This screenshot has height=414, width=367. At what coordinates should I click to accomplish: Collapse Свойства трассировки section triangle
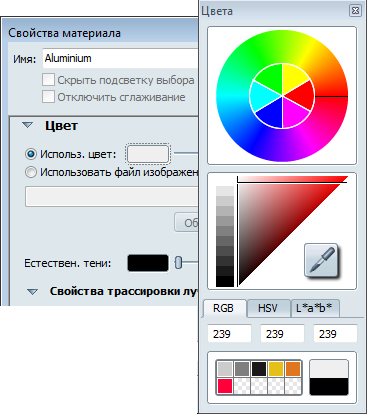[x=32, y=292]
